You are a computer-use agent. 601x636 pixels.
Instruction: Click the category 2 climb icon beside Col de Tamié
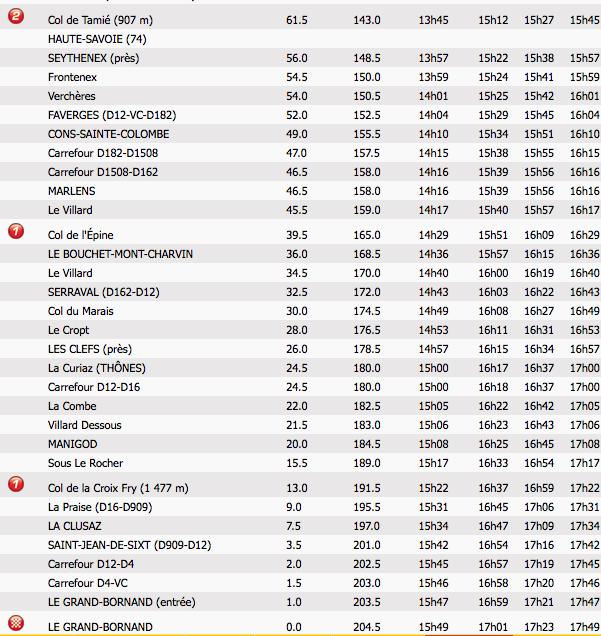[x=15, y=19]
